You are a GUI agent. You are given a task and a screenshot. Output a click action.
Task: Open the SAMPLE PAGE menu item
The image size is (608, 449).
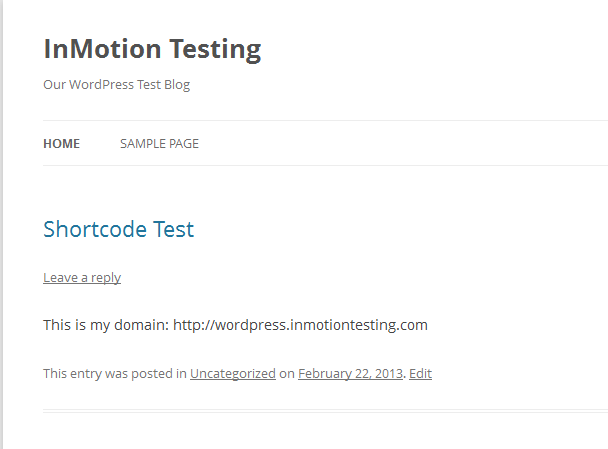[159, 144]
